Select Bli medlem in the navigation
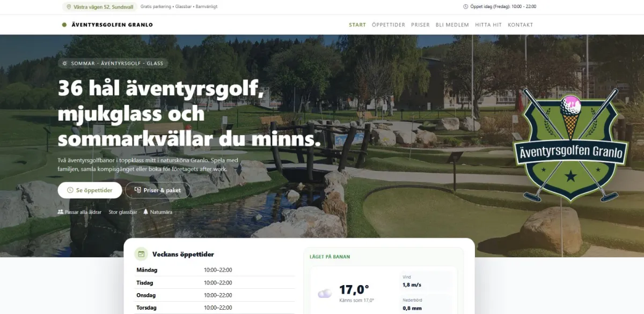The height and width of the screenshot is (314, 644). click(452, 25)
